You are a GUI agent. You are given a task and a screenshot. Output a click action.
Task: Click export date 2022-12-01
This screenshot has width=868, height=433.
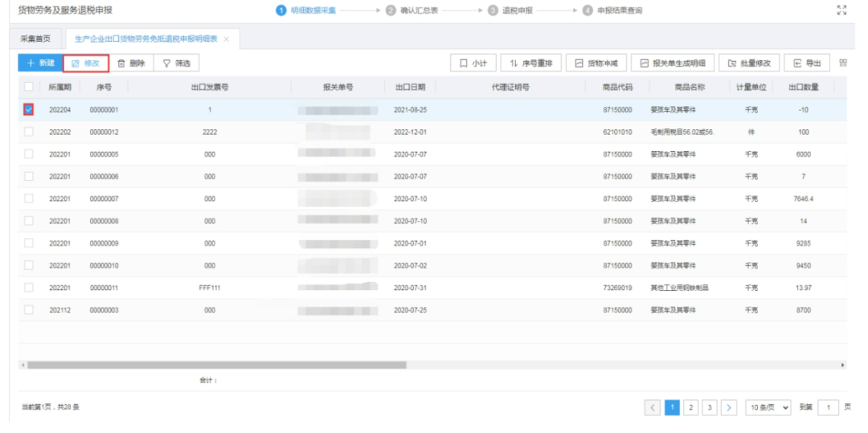pyautogui.click(x=410, y=133)
